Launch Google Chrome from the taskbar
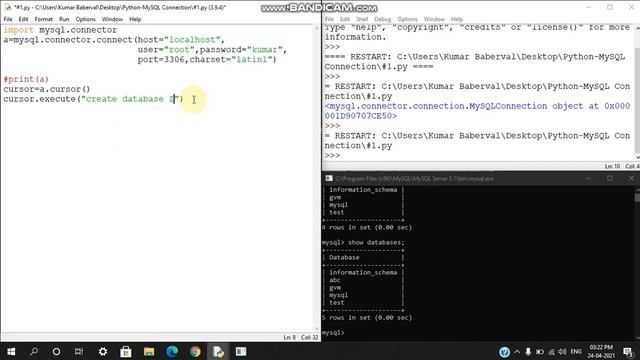640x360 pixels. [195, 351]
